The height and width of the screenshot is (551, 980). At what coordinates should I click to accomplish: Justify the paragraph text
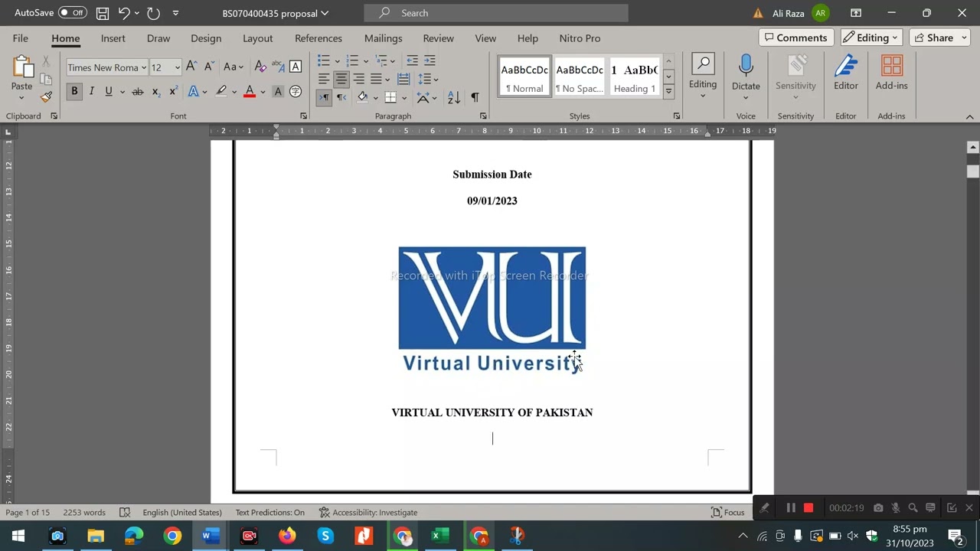click(376, 79)
